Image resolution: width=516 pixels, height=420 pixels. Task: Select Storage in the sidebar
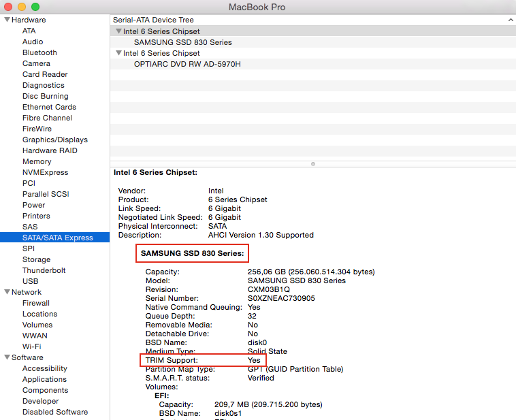click(36, 259)
